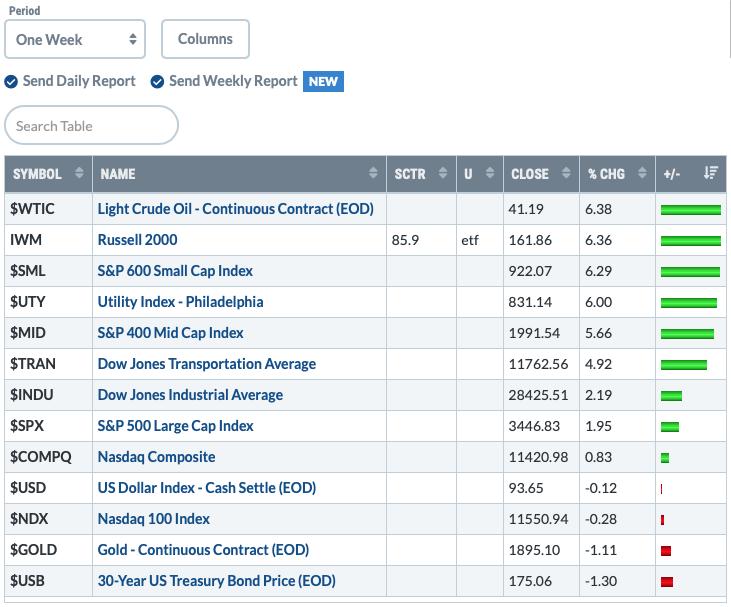Open the Russell 2000 link
Screen dimensions: 731x607
tap(138, 240)
